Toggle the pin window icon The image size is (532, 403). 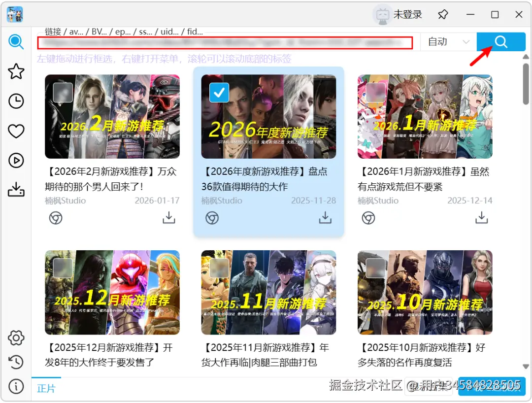(443, 15)
